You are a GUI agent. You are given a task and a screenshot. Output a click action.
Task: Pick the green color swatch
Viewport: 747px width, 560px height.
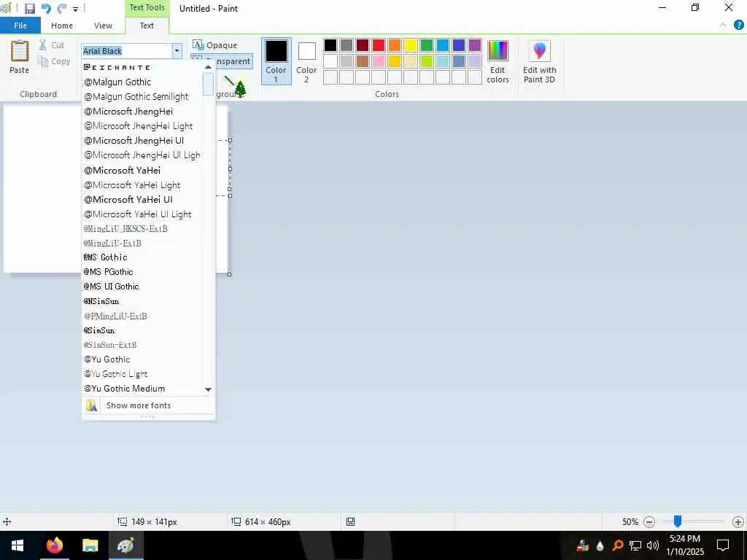point(426,45)
